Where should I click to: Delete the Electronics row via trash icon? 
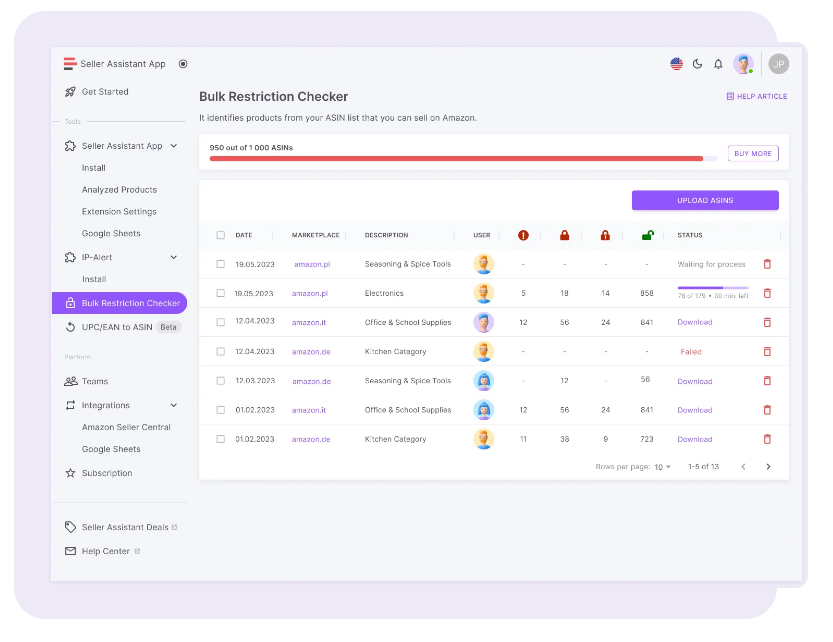[768, 293]
